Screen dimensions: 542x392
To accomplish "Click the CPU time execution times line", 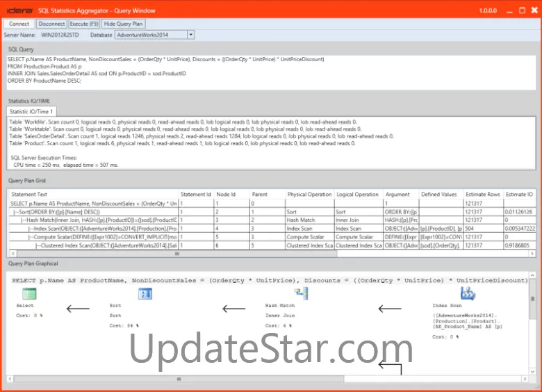I will point(66,165).
